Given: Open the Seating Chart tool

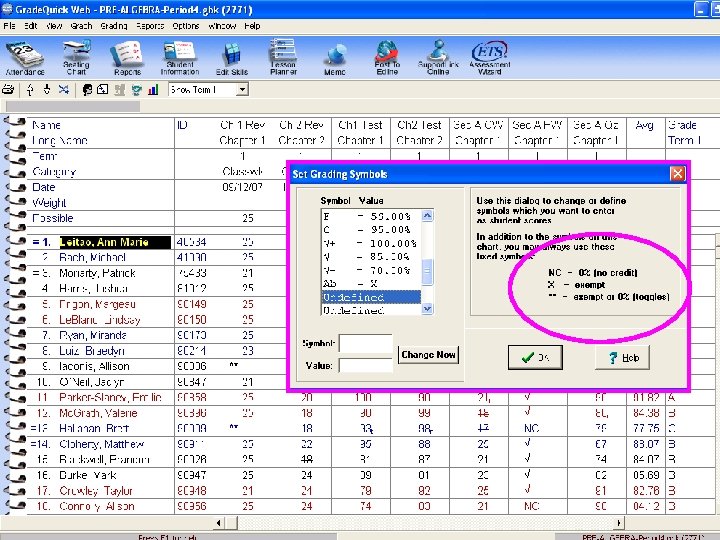Looking at the screenshot, I should point(76,58).
